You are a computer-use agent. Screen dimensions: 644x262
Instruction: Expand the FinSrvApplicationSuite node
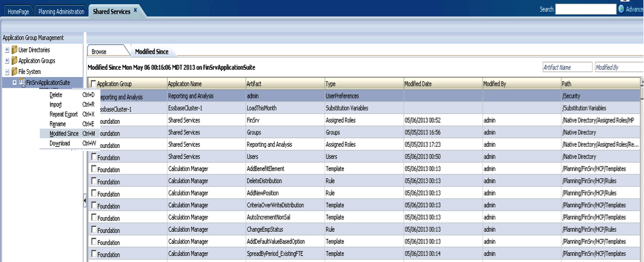[15, 83]
